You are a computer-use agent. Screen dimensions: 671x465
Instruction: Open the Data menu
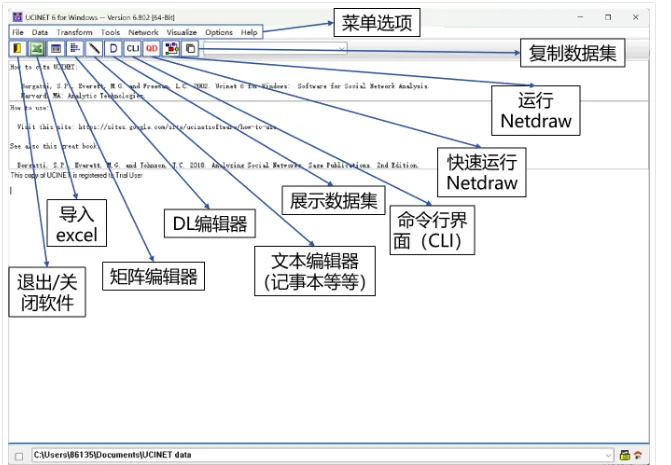[x=40, y=32]
